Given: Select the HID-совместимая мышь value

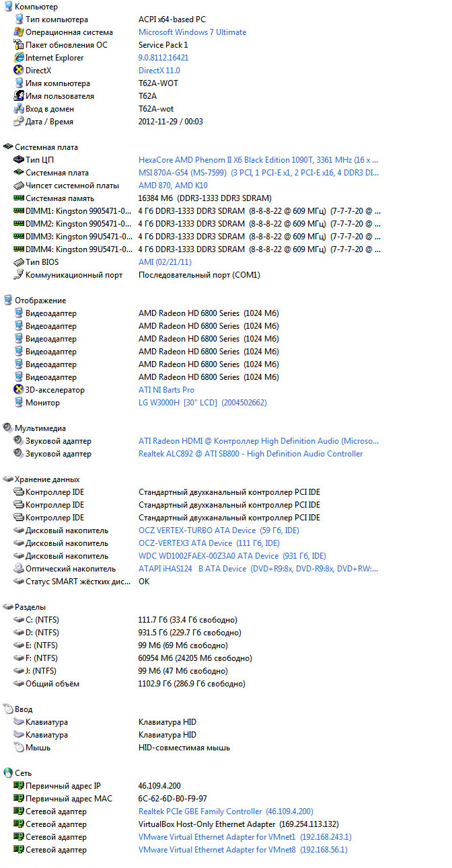Looking at the screenshot, I should coord(184,748).
